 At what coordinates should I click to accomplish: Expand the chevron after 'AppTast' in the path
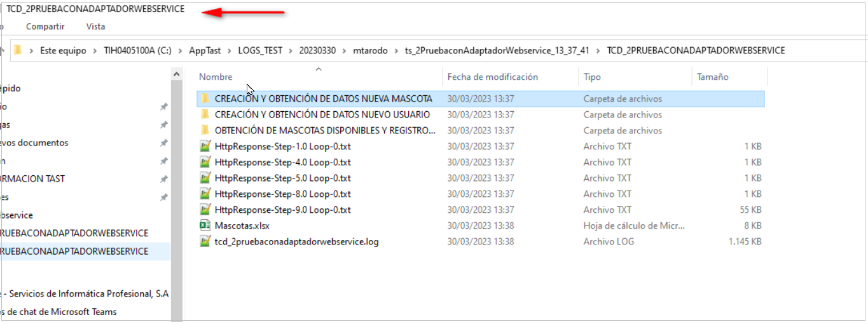230,51
